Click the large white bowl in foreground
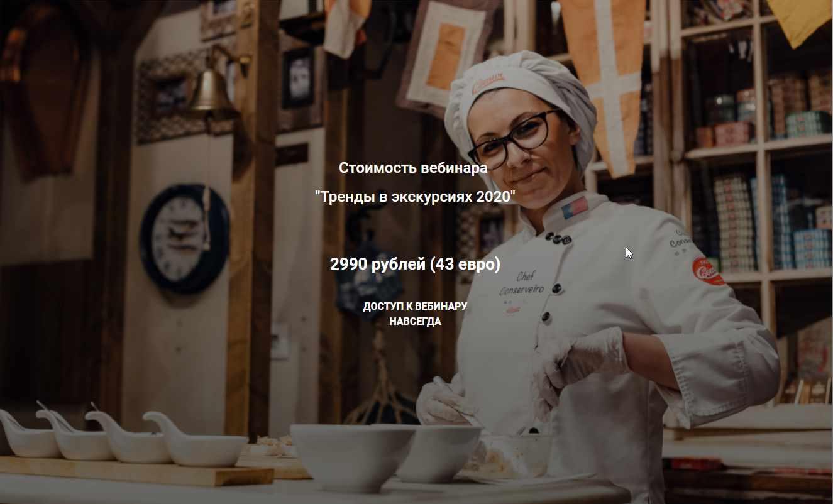 point(352,457)
